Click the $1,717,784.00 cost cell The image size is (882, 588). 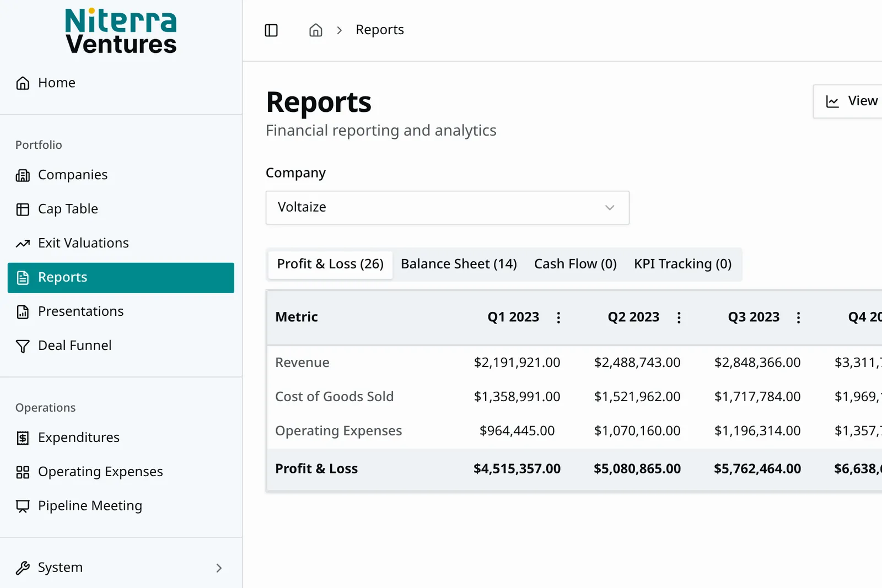point(757,397)
